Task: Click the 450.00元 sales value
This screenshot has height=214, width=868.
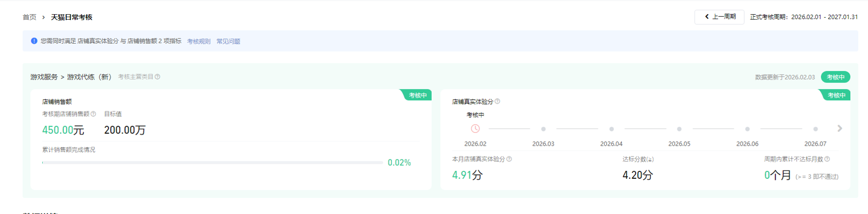Action: click(63, 130)
